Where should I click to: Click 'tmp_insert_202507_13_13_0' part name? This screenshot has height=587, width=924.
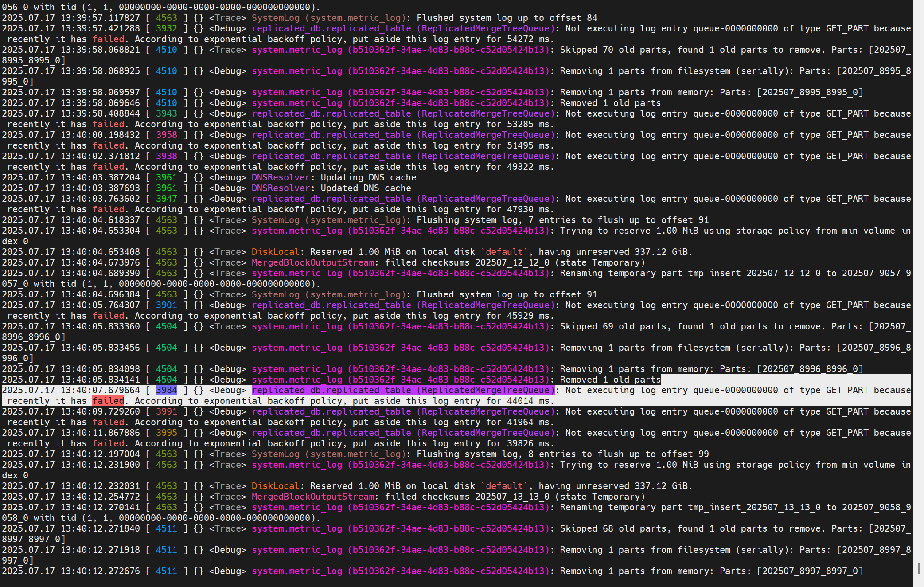(754, 507)
